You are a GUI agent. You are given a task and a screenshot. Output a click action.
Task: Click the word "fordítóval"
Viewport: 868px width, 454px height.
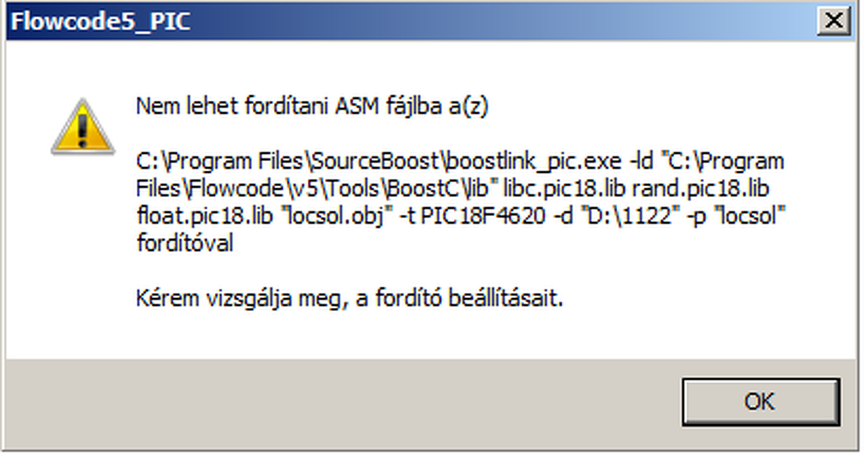click(184, 244)
